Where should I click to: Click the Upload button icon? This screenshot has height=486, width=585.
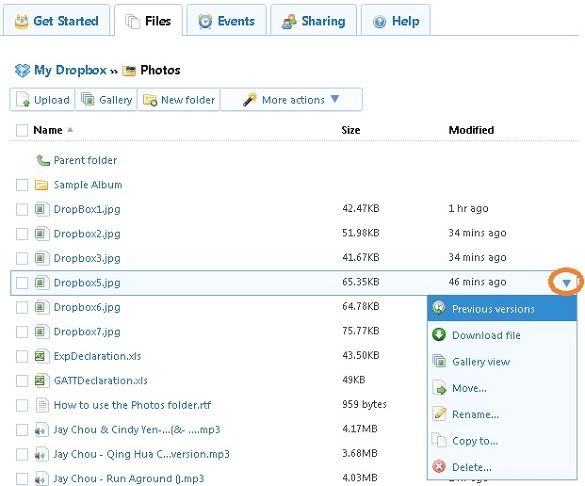pyautogui.click(x=23, y=100)
